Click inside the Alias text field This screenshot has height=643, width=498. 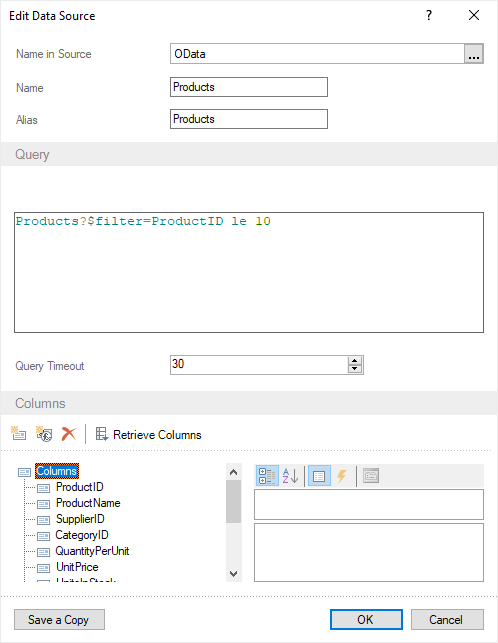249,119
